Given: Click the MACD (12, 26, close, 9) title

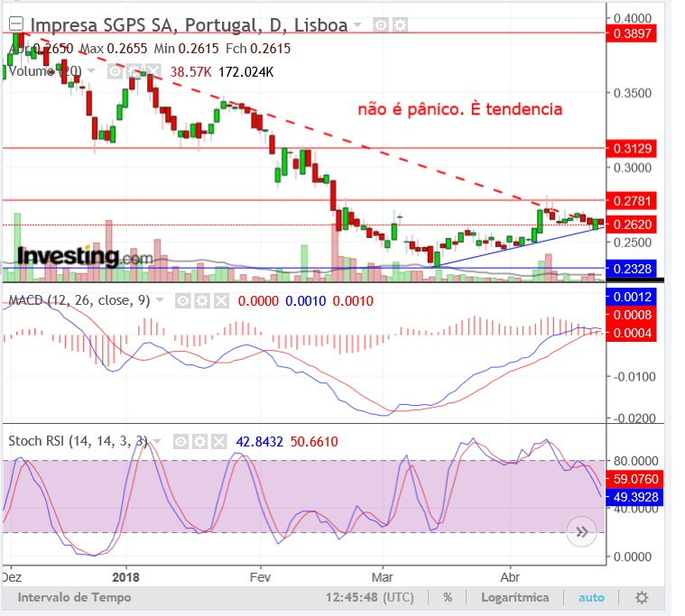Looking at the screenshot, I should click(79, 300).
